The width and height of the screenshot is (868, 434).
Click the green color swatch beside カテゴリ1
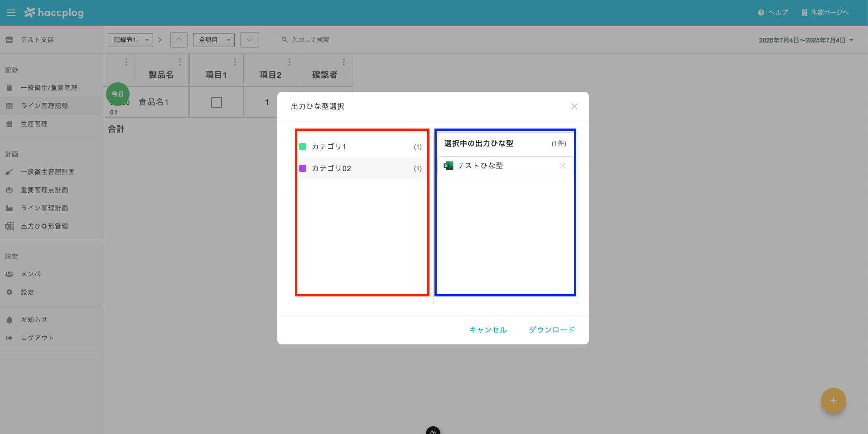(303, 146)
